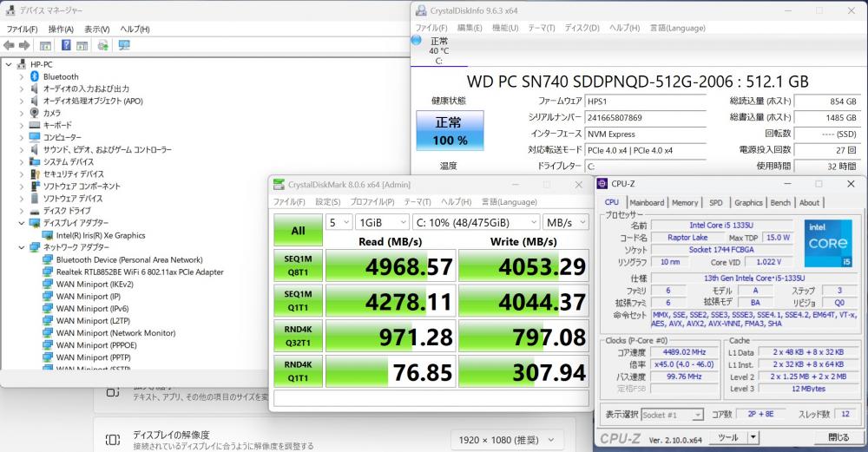The height and width of the screenshot is (452, 868).
Task: Click the Forward arrow in Device Manager toolbar
Action: [x=24, y=45]
